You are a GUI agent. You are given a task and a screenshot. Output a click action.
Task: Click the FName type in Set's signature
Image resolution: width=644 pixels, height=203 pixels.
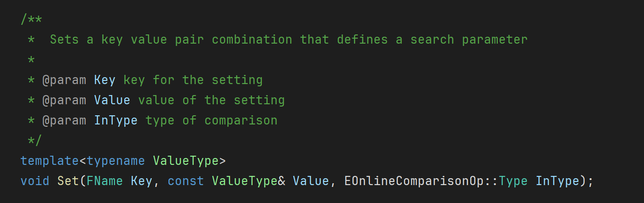(105, 181)
